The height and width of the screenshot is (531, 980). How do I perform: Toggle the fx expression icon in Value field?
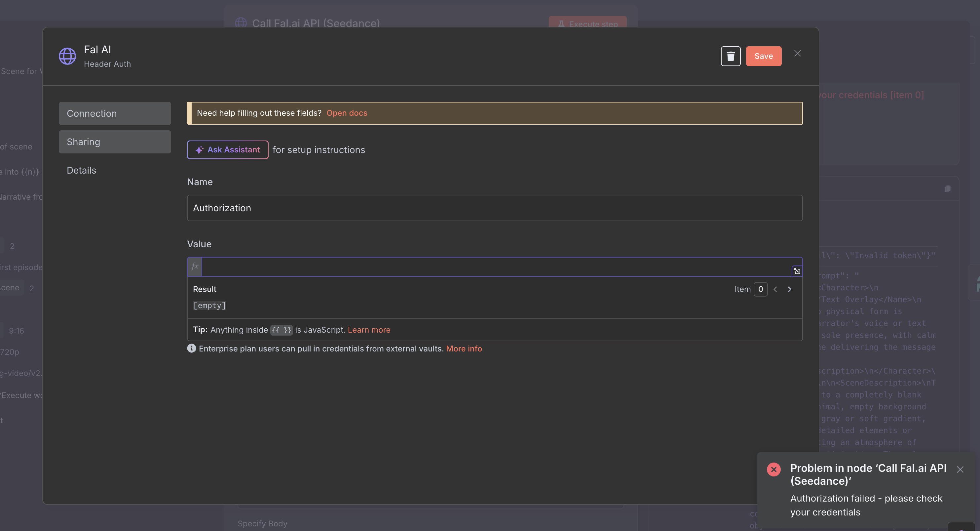pos(195,266)
